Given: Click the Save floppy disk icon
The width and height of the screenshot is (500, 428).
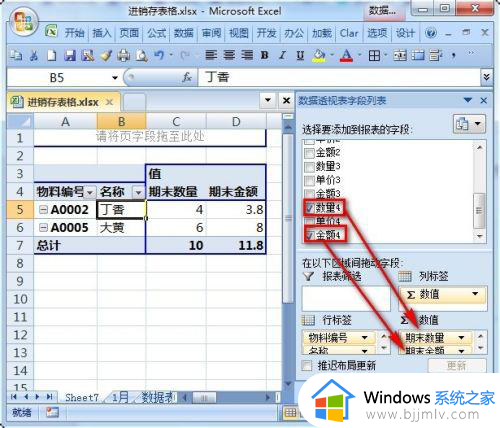Looking at the screenshot, I should coord(70,55).
